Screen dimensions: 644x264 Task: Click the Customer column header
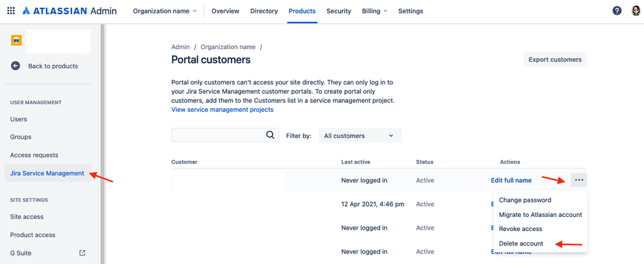click(x=184, y=162)
